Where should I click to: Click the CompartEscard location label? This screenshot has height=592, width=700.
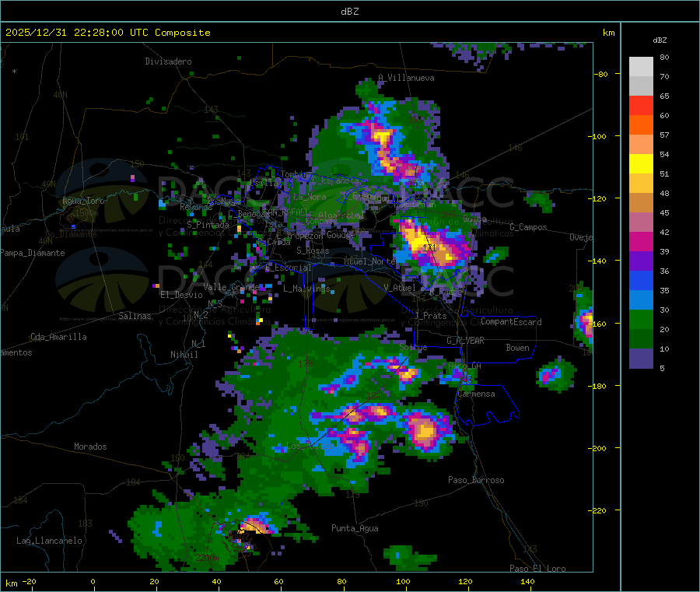click(511, 322)
